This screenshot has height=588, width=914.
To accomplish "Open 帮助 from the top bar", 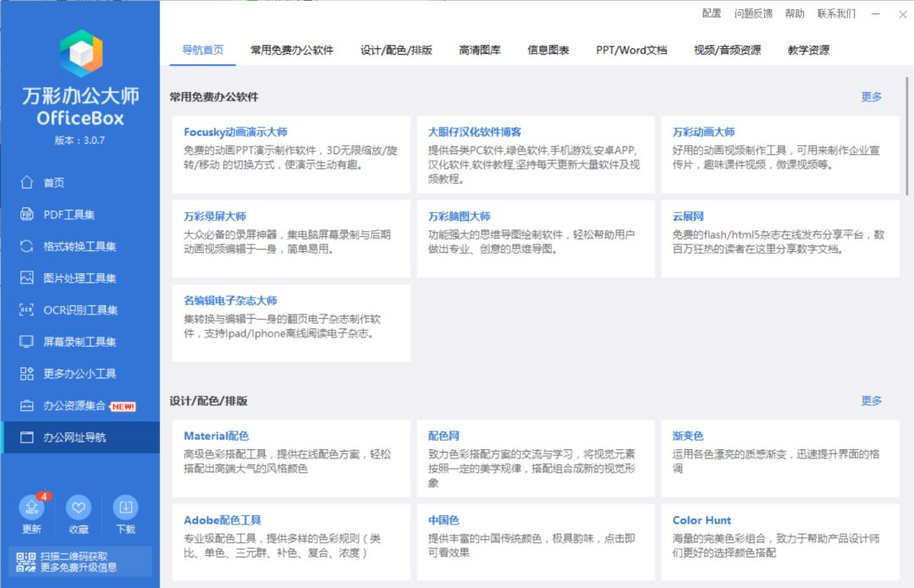I will tap(796, 14).
